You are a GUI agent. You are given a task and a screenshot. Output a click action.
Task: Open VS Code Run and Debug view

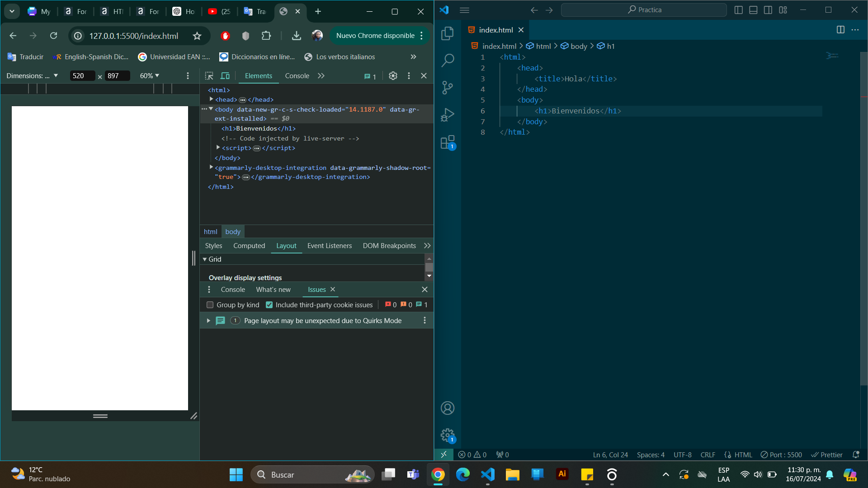(448, 115)
